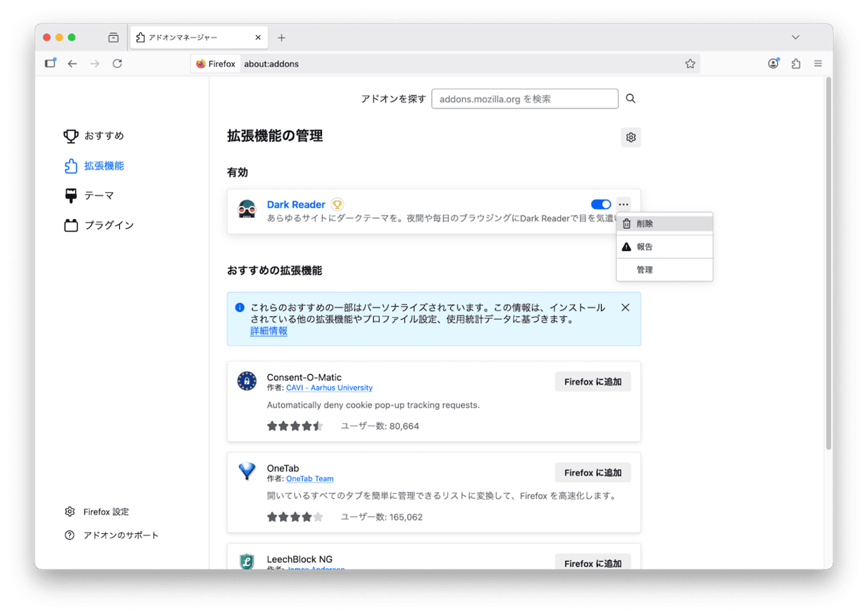Disable the Dark Reader extension toggle
The width and height of the screenshot is (868, 616).
click(600, 205)
